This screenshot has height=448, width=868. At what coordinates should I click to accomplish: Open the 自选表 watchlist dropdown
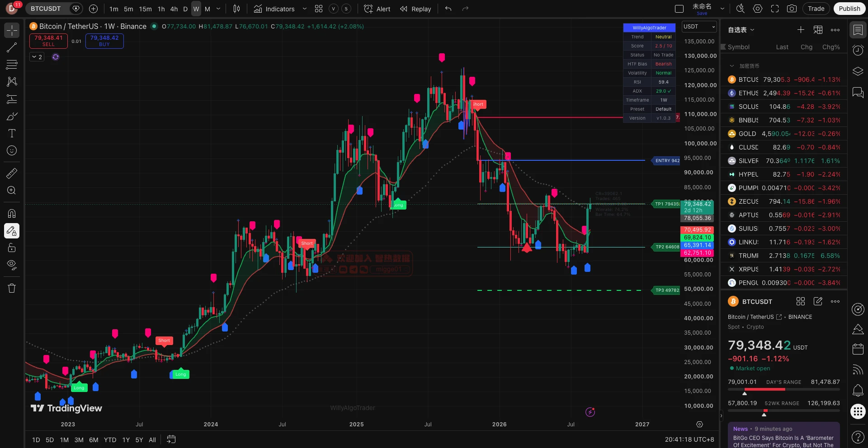tap(741, 30)
